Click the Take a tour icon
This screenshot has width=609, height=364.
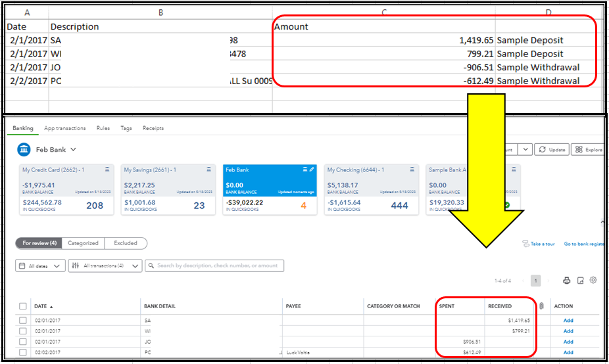(525, 244)
